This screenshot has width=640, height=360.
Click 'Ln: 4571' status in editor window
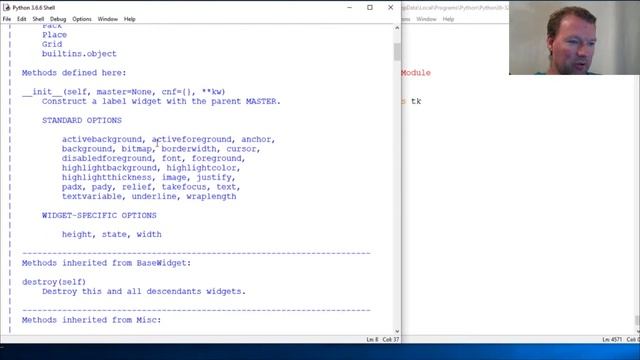(x=612, y=340)
